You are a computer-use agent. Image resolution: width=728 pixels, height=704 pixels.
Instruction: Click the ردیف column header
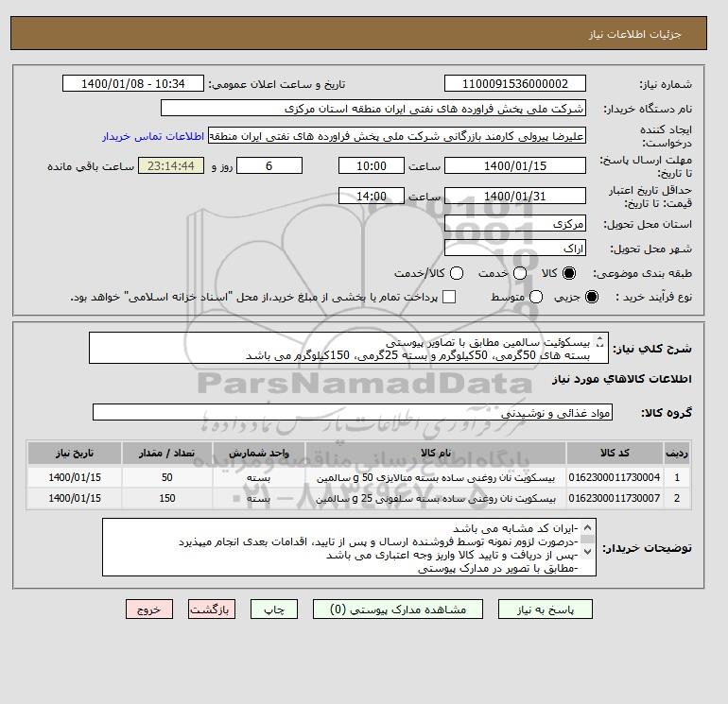[x=677, y=453]
